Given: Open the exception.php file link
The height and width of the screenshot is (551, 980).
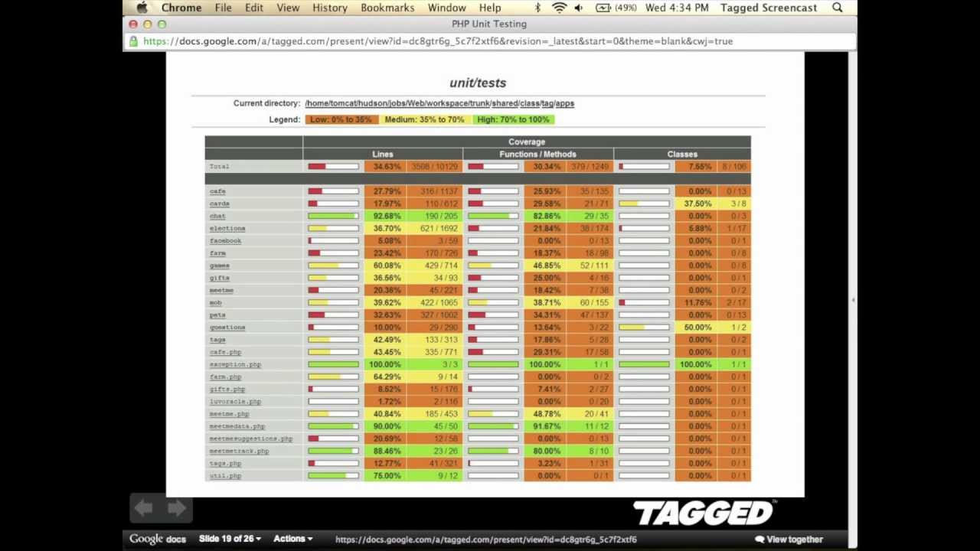Looking at the screenshot, I should point(235,364).
